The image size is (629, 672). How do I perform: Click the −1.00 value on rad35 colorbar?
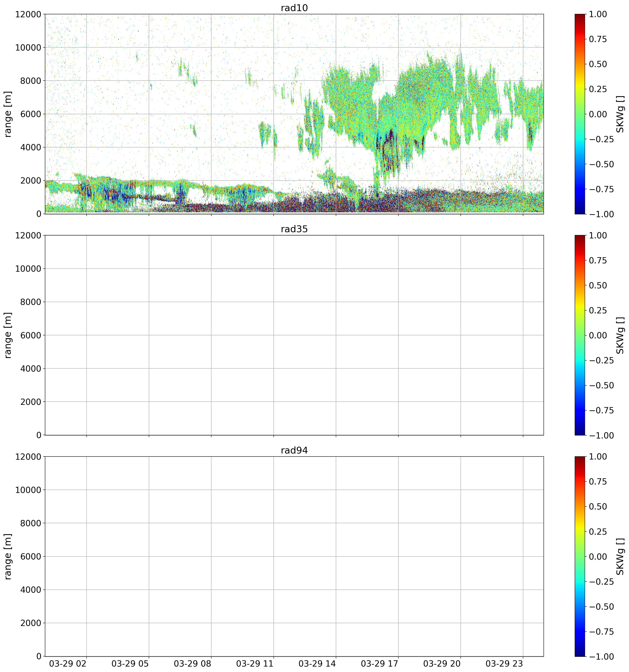[x=601, y=435]
